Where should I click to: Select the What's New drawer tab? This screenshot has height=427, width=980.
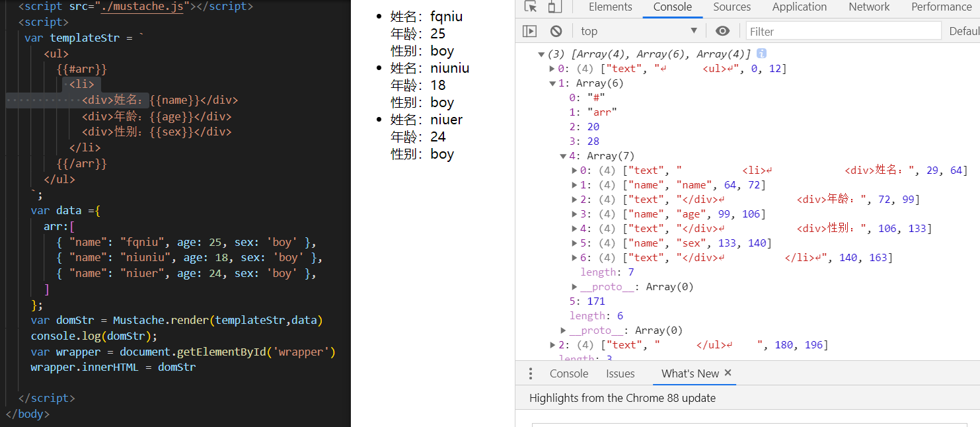(690, 373)
